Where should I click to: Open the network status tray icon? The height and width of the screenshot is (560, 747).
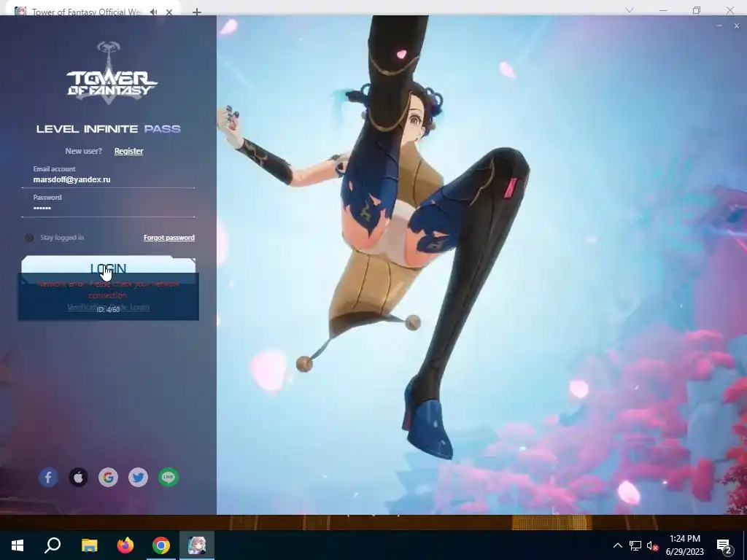tap(635, 545)
